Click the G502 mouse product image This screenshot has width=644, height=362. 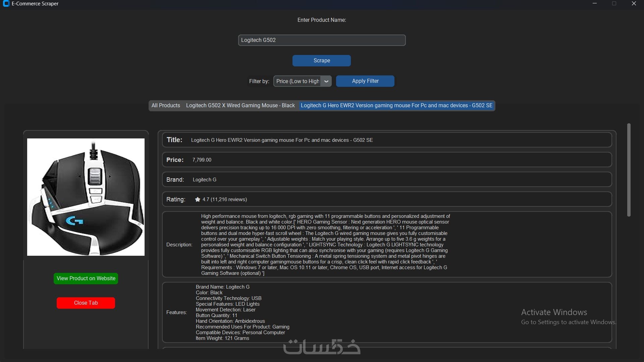coord(86,197)
